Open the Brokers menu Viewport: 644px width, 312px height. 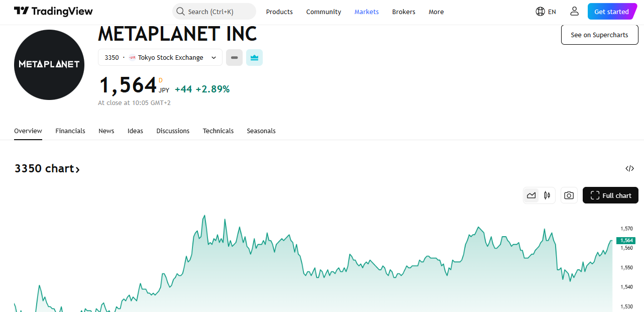coord(404,12)
